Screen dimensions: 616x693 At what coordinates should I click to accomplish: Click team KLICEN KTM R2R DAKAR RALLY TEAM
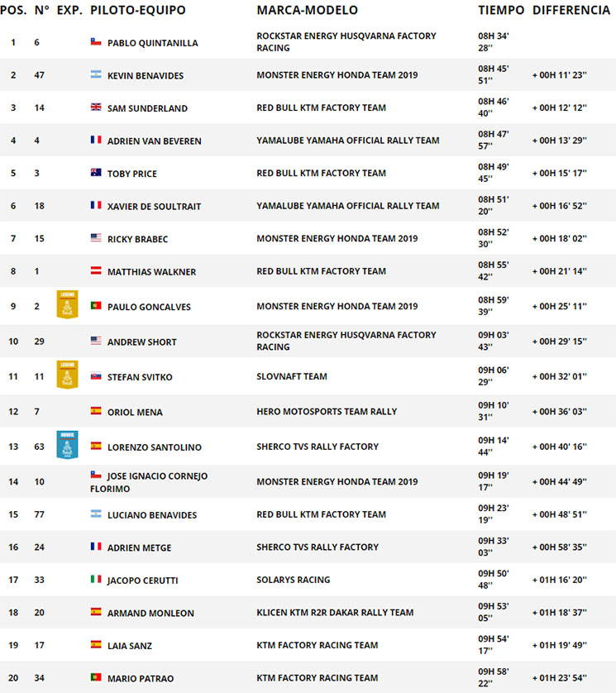(x=335, y=613)
